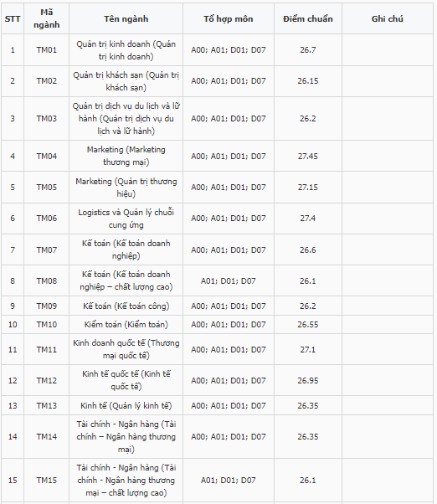Click the 'Ghi chú' column header
Image resolution: width=437 pixels, height=504 pixels.
388,18
